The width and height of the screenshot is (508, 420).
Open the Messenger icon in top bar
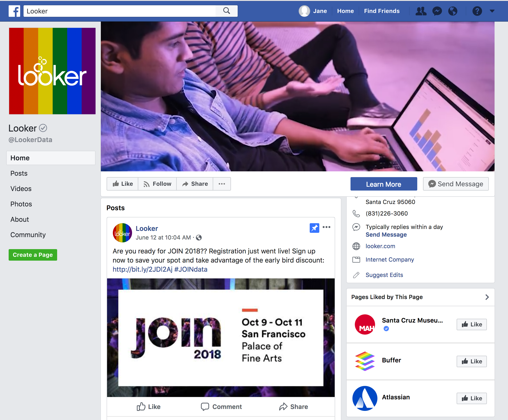coord(437,11)
